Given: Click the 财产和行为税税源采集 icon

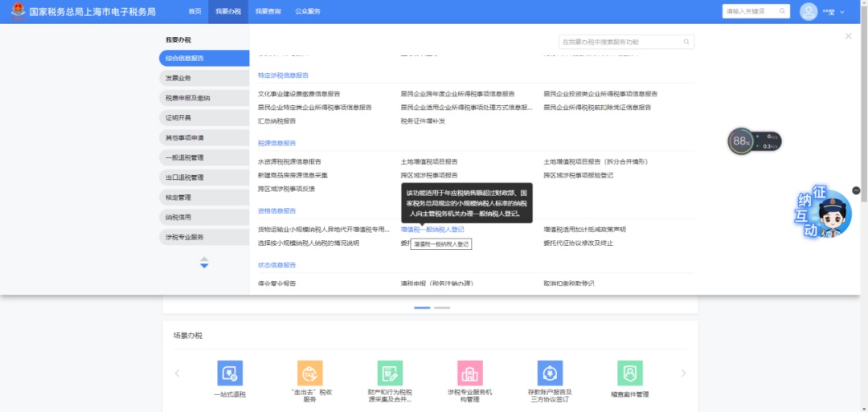Looking at the screenshot, I should 390,373.
